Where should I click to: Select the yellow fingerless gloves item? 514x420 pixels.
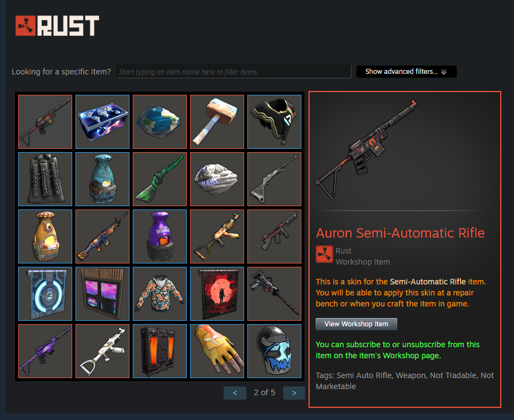[217, 351]
